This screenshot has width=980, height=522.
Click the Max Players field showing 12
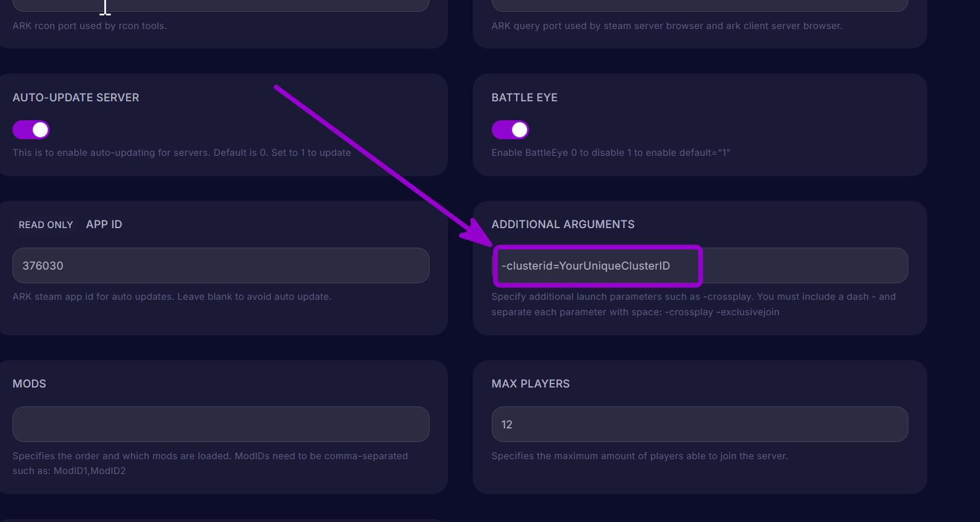[700, 424]
